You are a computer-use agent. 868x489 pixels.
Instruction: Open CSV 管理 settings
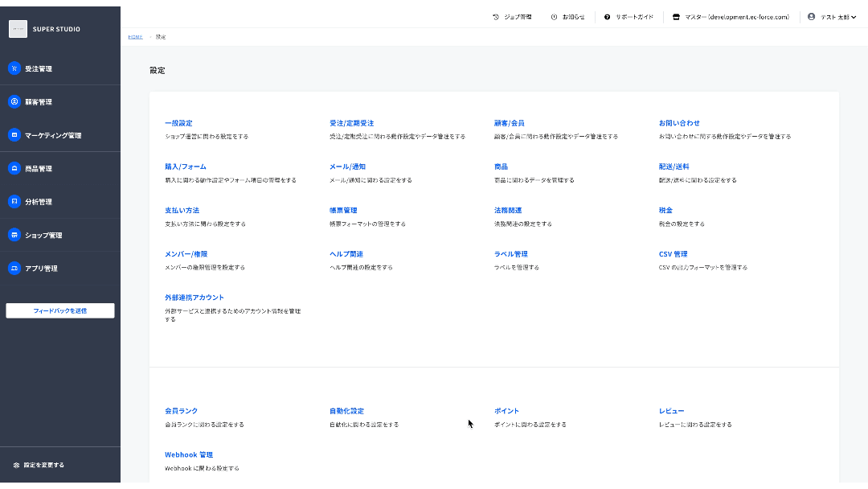coord(674,254)
